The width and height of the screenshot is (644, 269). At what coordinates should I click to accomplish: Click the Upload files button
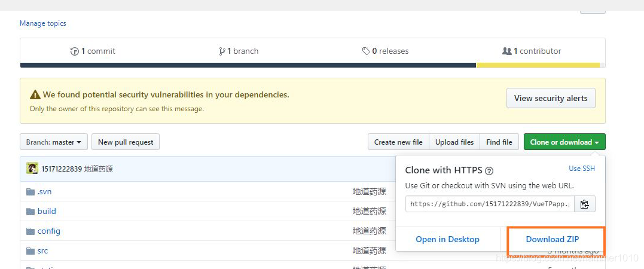454,142
